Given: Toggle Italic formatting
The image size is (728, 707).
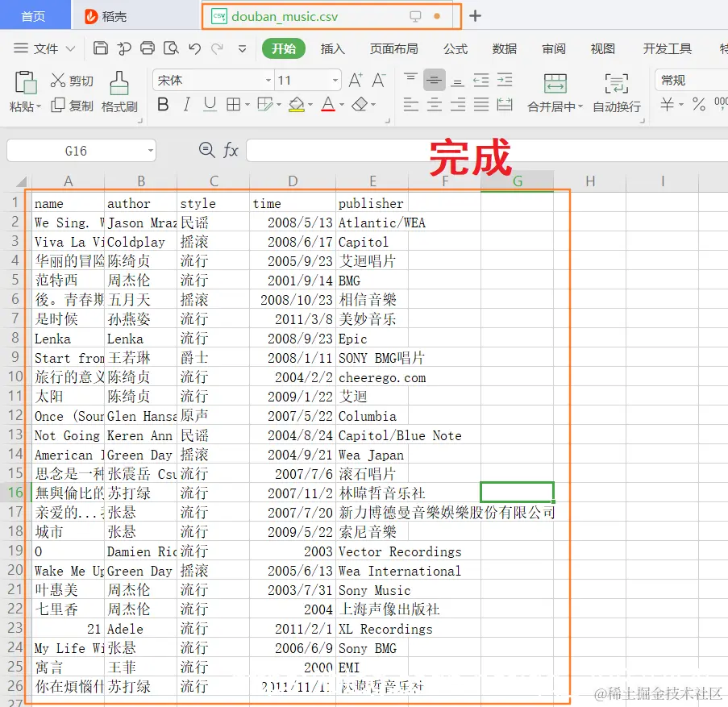Looking at the screenshot, I should pyautogui.click(x=187, y=105).
